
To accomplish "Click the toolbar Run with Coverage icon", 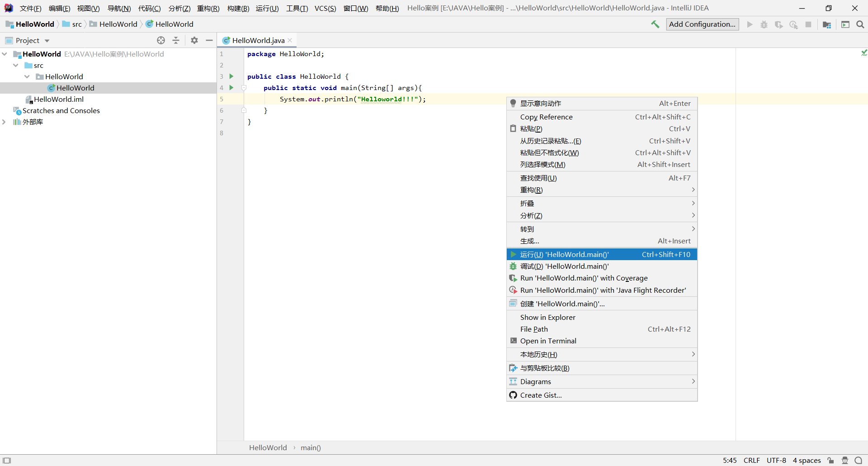I will pos(778,24).
